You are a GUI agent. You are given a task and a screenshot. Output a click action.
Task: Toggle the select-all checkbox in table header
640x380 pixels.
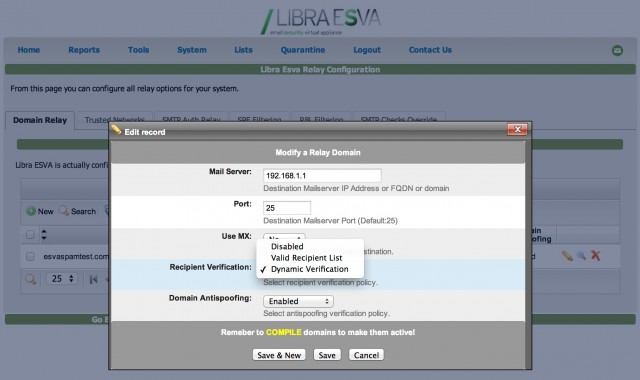[30, 235]
